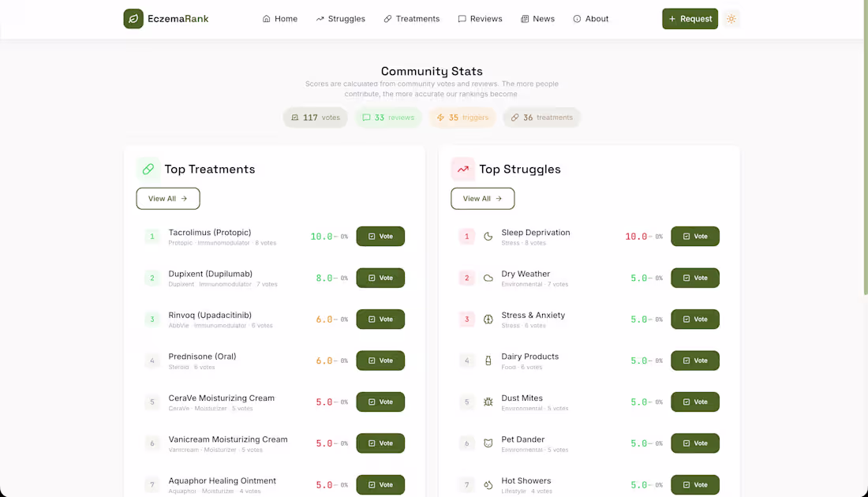Vote for Hot Showers struggle
Screen dimensions: 868x497
click(695, 484)
